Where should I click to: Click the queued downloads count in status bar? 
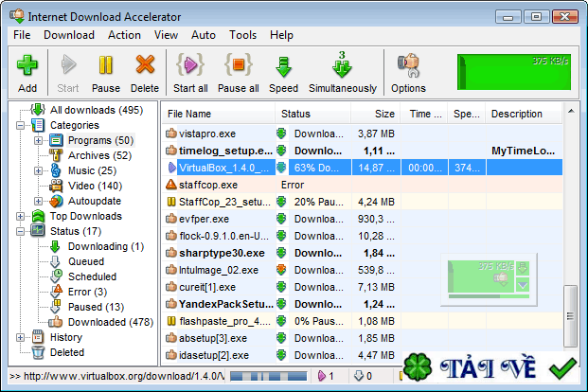point(363,376)
